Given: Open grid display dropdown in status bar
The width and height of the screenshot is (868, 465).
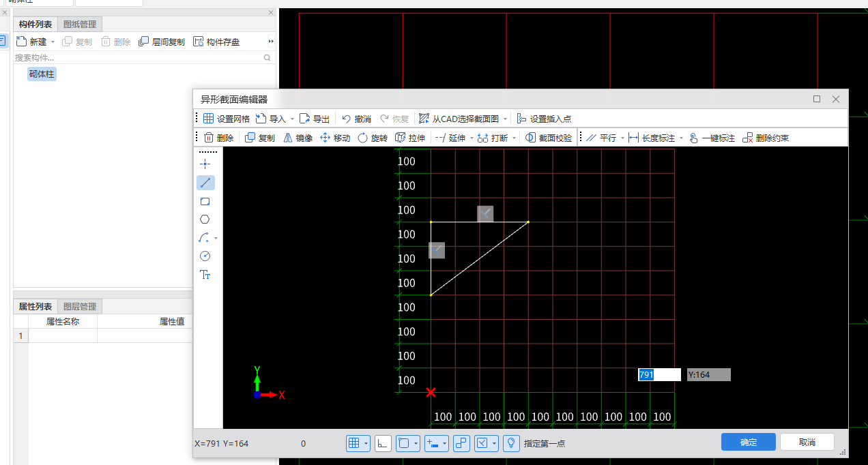Looking at the screenshot, I should point(366,443).
